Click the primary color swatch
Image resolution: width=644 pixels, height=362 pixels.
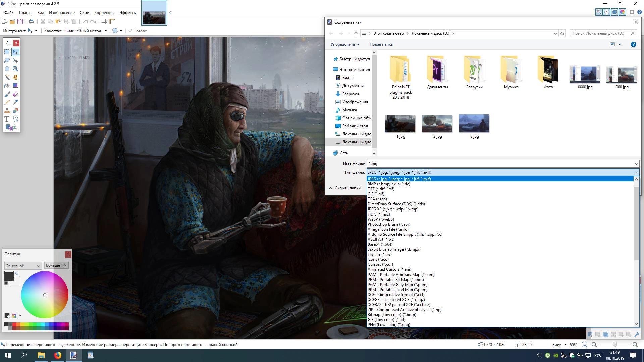pyautogui.click(x=9, y=276)
